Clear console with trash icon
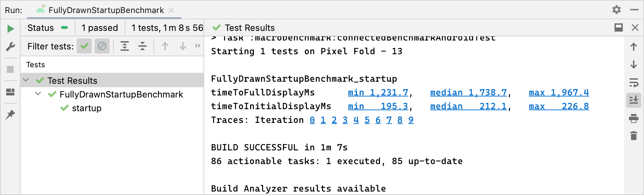 pyautogui.click(x=634, y=136)
